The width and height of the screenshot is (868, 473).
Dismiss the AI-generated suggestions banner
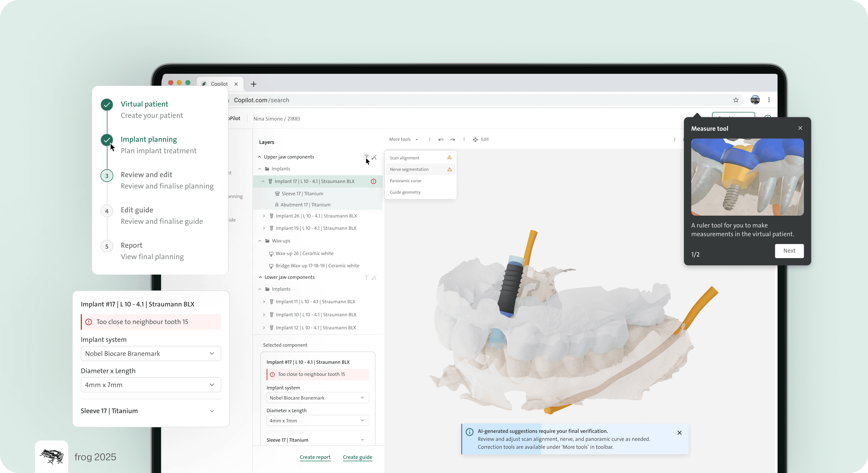coord(679,433)
